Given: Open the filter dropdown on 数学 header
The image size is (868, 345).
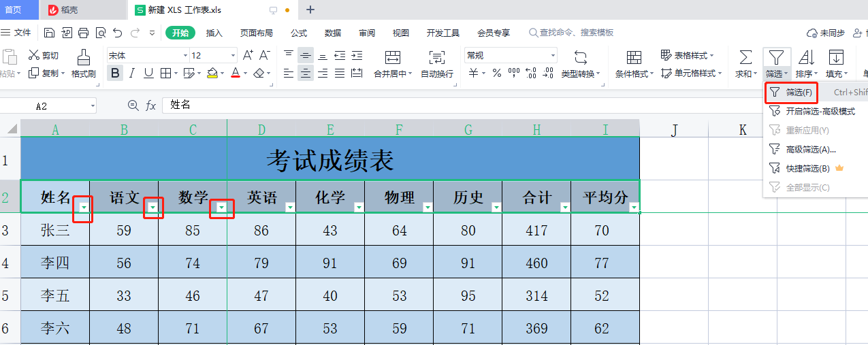Looking at the screenshot, I should 221,207.
